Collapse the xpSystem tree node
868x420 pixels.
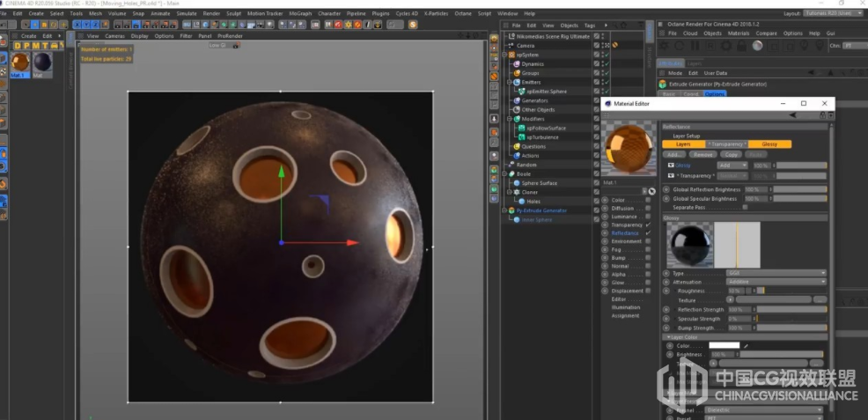[x=505, y=55]
